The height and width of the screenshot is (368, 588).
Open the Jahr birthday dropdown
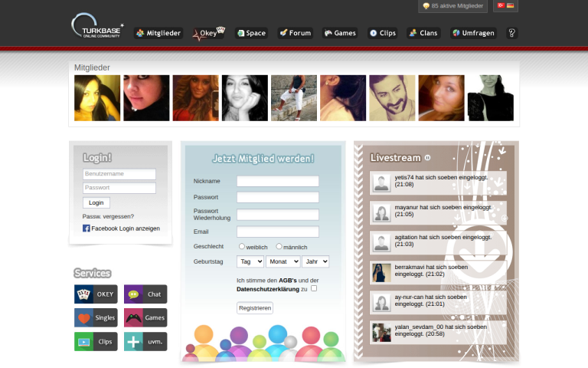315,261
